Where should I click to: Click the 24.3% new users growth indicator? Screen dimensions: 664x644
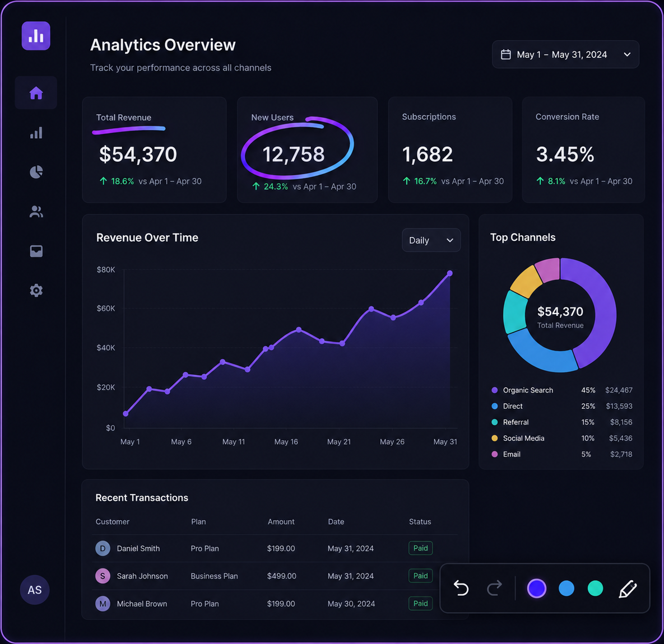[270, 186]
